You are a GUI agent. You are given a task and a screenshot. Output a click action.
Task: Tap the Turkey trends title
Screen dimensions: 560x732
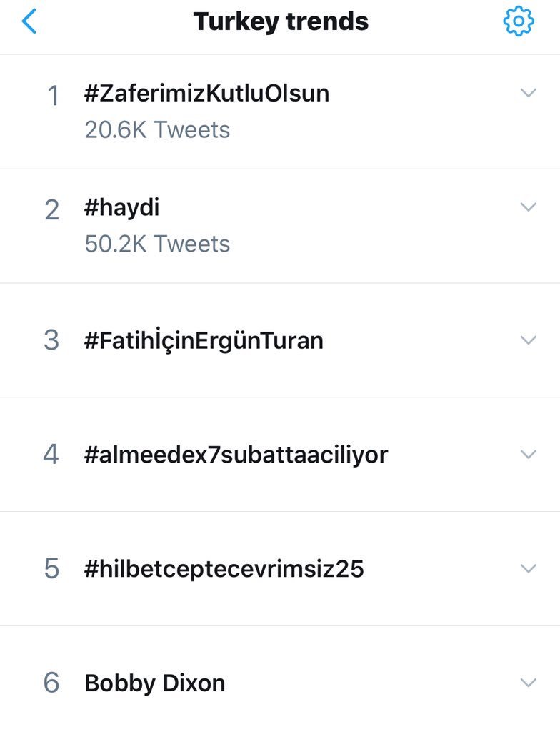pos(281,22)
